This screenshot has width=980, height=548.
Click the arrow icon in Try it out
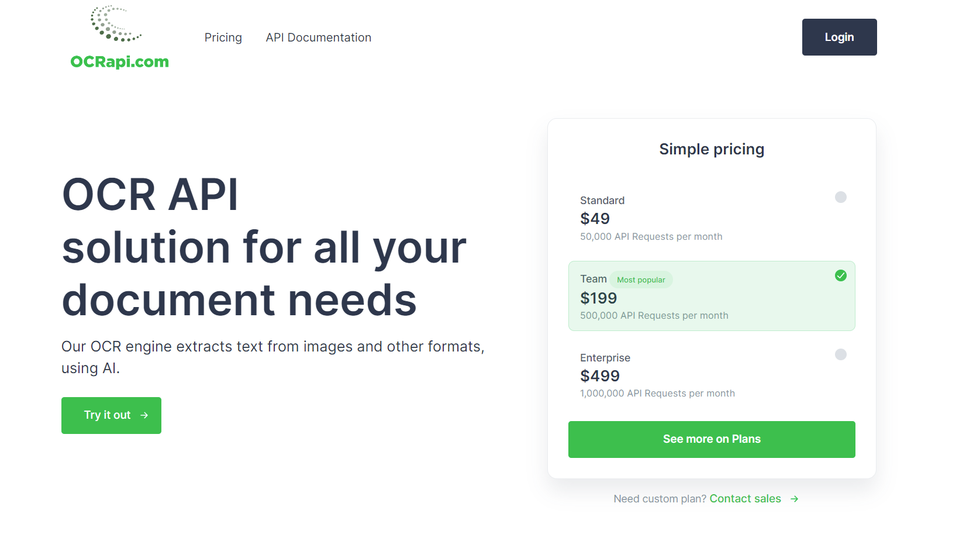144,415
